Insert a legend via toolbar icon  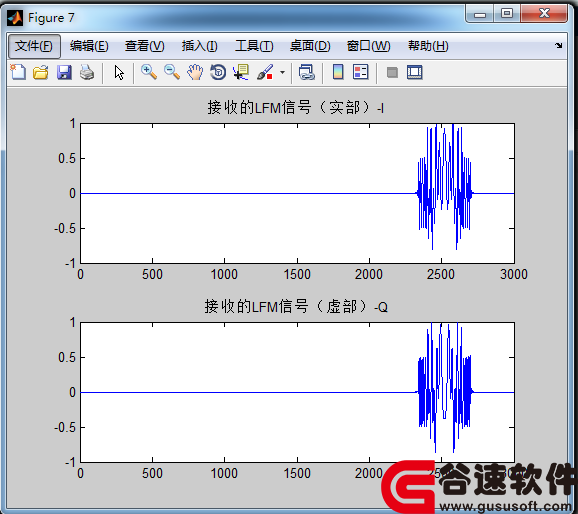[361, 72]
